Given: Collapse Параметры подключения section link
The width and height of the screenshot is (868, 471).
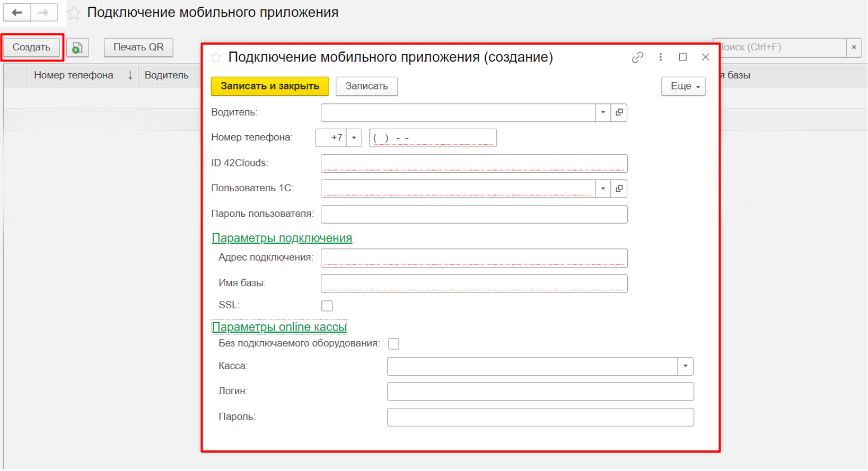Looking at the screenshot, I should coord(282,238).
